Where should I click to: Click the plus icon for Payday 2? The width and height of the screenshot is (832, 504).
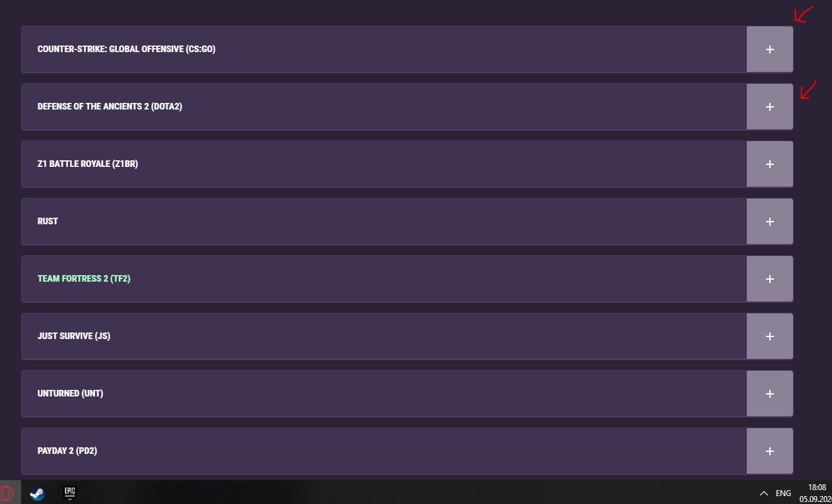click(769, 451)
